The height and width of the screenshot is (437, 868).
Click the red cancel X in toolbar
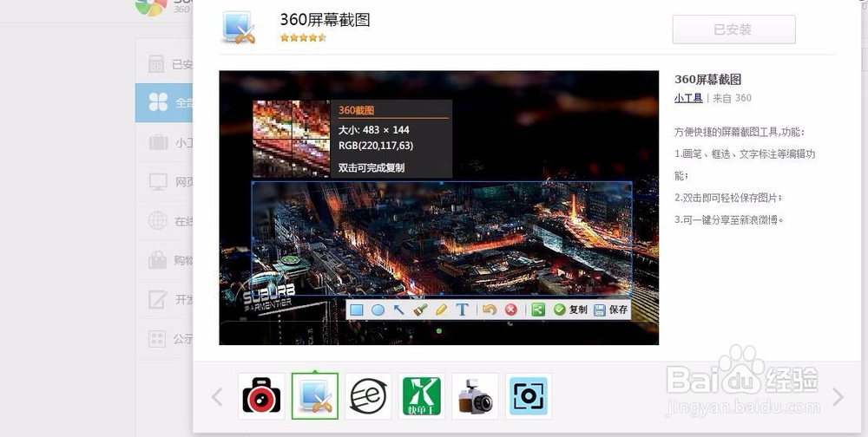511,310
